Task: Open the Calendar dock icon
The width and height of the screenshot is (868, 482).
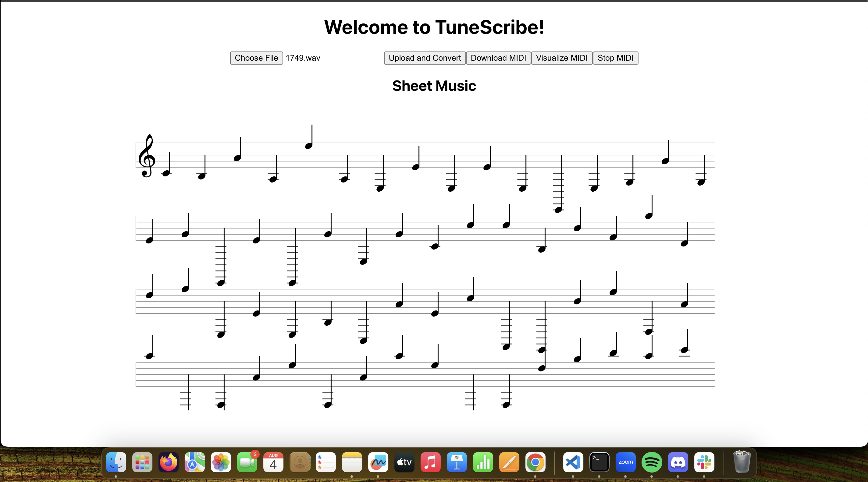Action: coord(273,462)
